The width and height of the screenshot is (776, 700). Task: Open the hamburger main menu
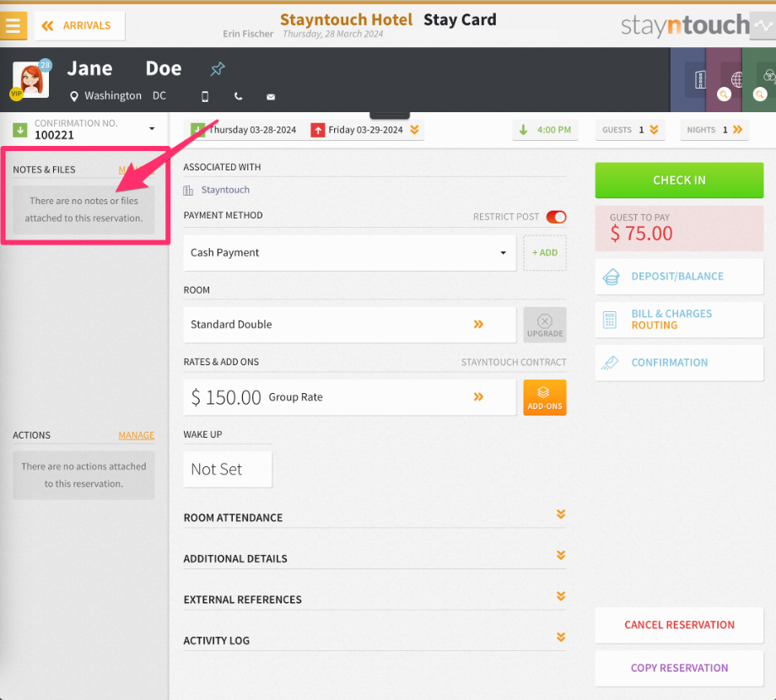tap(13, 25)
